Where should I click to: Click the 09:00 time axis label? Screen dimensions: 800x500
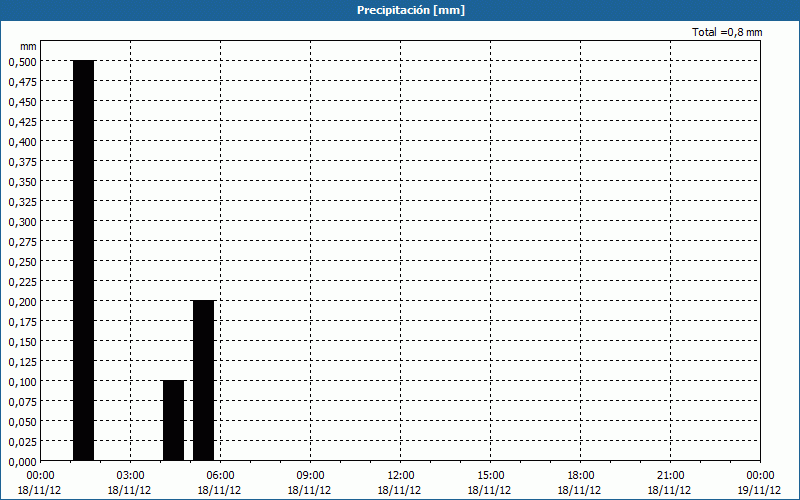coord(310,476)
